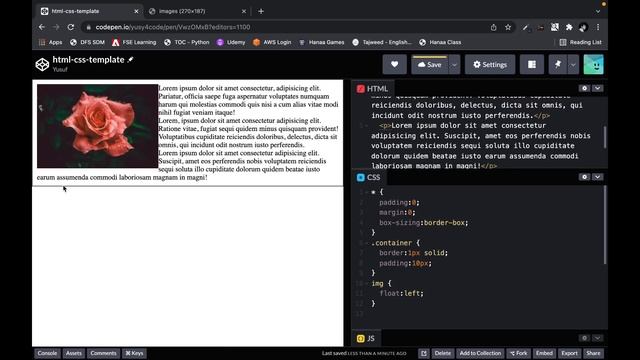
Task: Select the CSS editor tab
Action: pyautogui.click(x=369, y=177)
